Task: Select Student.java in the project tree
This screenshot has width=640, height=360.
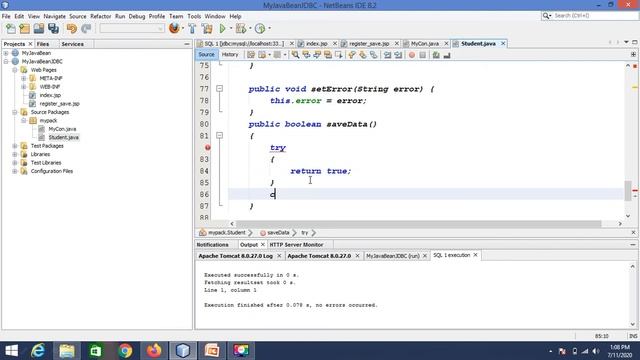Action: coord(64,138)
